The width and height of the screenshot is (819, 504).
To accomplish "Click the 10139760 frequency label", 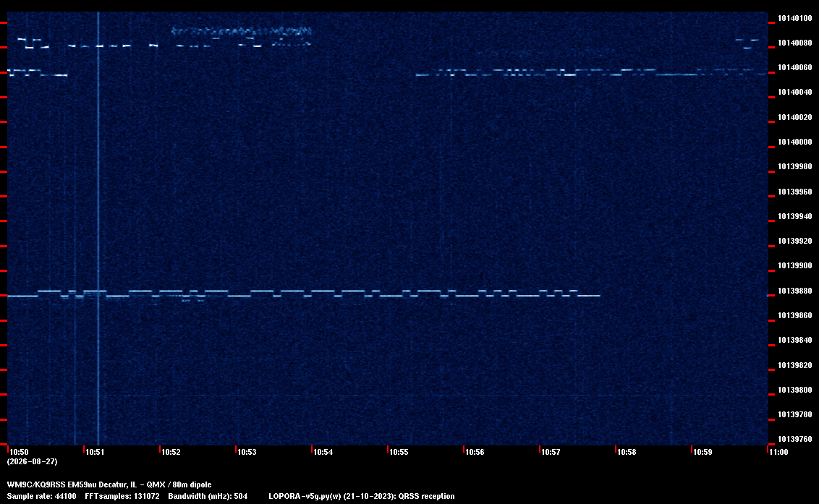I will pos(795,439).
